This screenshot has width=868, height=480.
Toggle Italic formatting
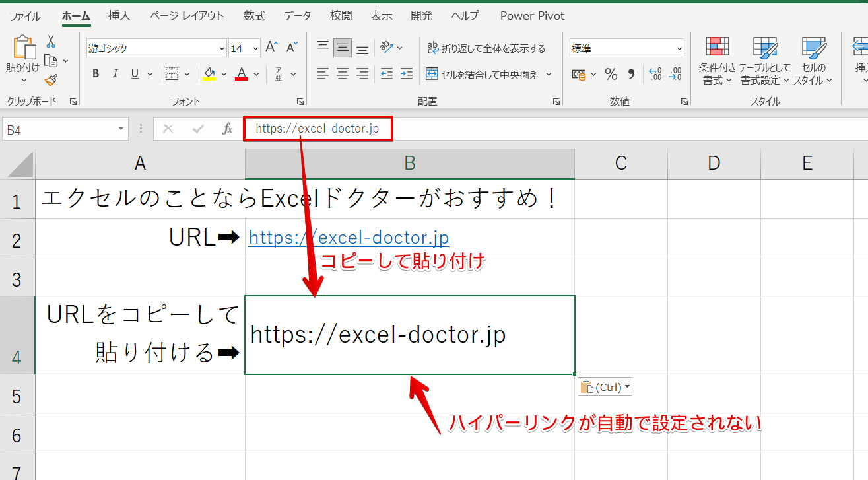tap(115, 73)
